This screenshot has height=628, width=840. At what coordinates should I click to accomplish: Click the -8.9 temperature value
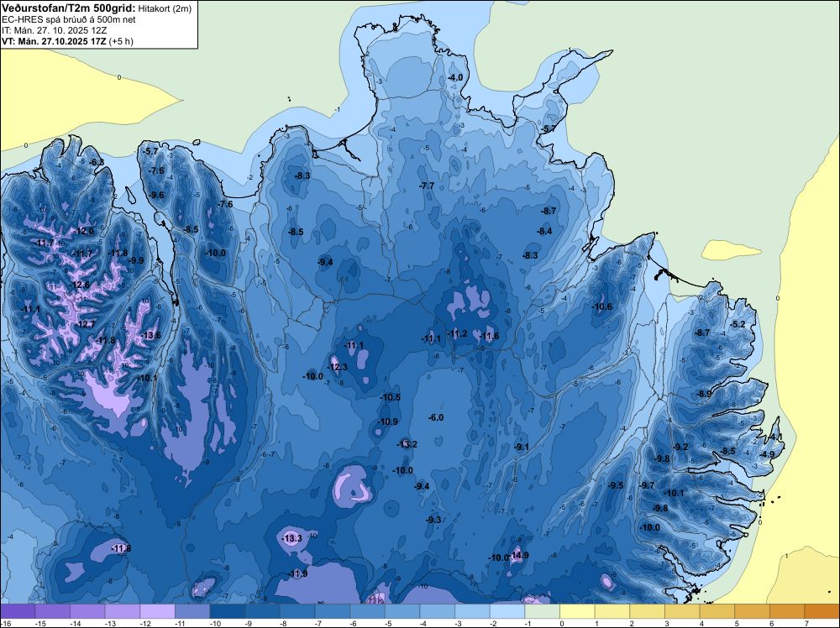click(704, 394)
